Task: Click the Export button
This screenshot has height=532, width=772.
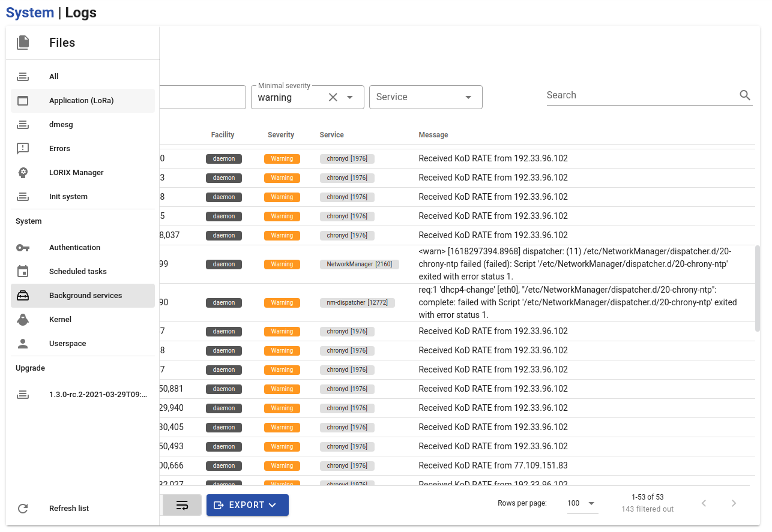Action: tap(247, 505)
